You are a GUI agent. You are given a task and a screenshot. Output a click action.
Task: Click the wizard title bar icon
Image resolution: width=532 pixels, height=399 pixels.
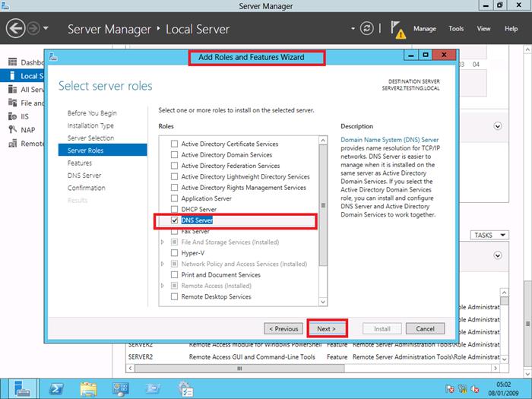coord(53,57)
